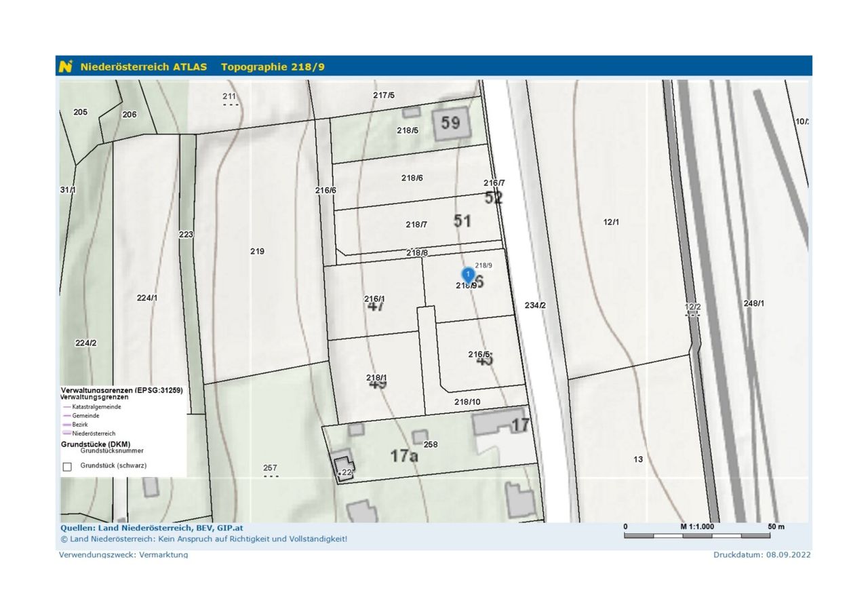Click the Niederösterreich boundary symbol in legend

(66, 433)
